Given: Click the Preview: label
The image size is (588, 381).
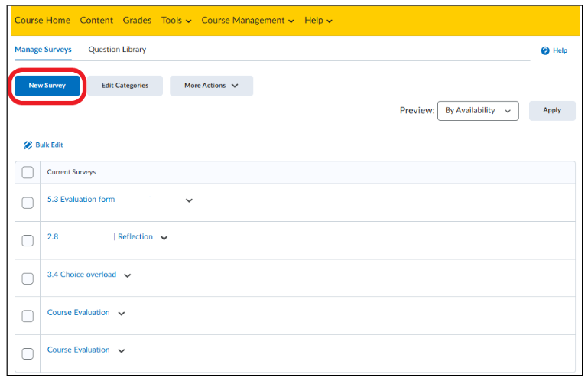Looking at the screenshot, I should pos(417,110).
